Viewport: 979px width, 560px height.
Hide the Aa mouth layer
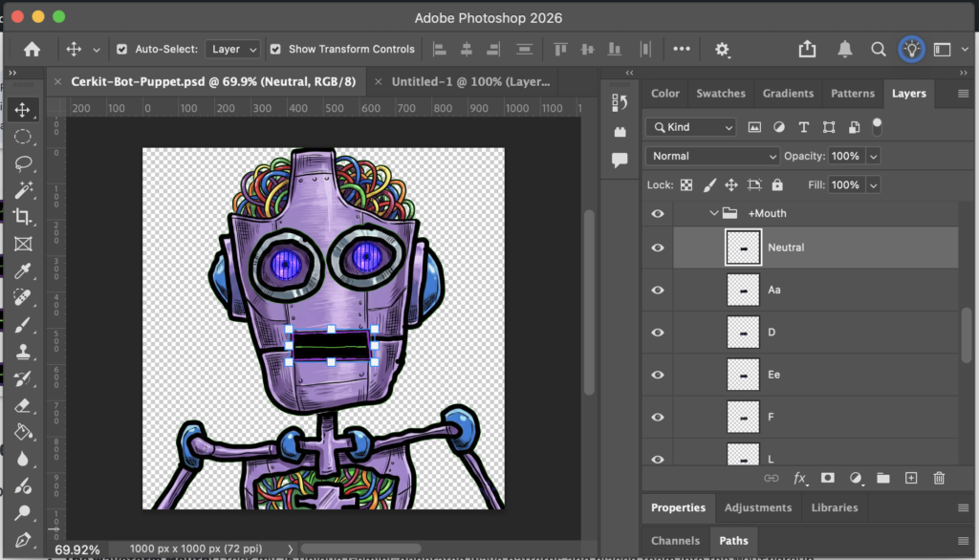click(657, 290)
